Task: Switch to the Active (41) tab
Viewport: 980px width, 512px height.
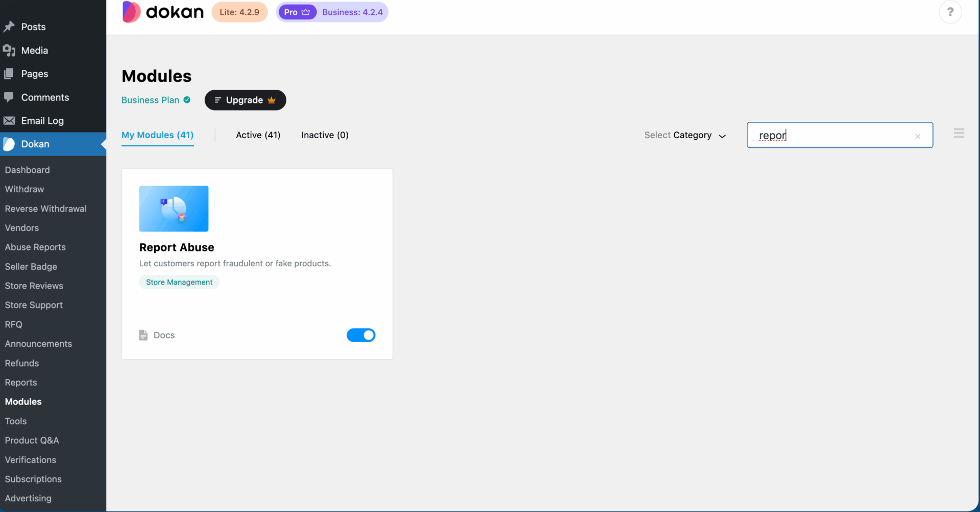Action: 258,135
